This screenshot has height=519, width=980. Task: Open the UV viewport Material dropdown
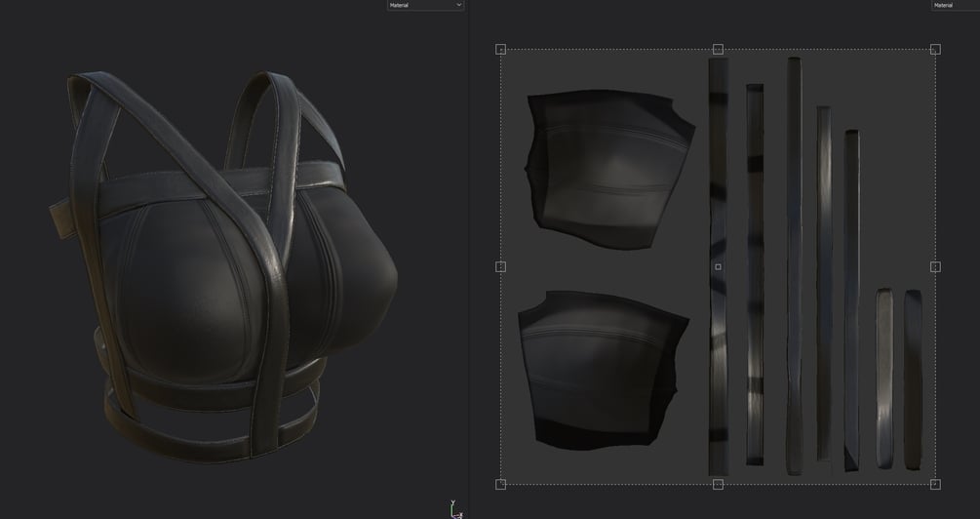coord(956,5)
